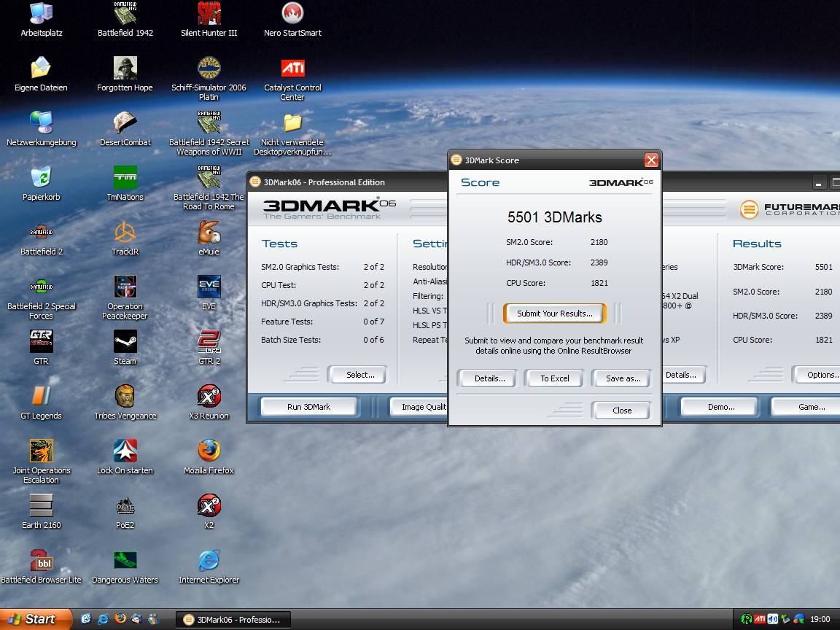This screenshot has height=630, width=840.
Task: Open Battlefield 2 Special Forces icon
Action: click(42, 297)
